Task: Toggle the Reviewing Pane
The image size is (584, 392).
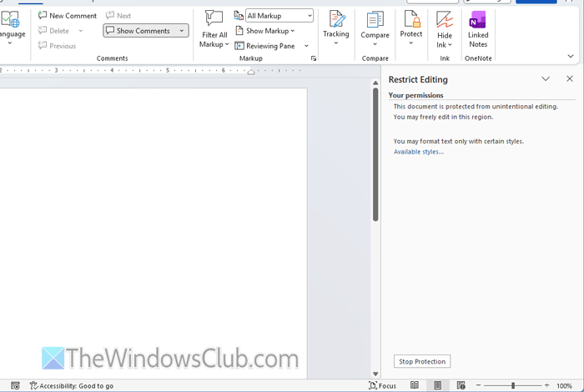Action: [264, 46]
